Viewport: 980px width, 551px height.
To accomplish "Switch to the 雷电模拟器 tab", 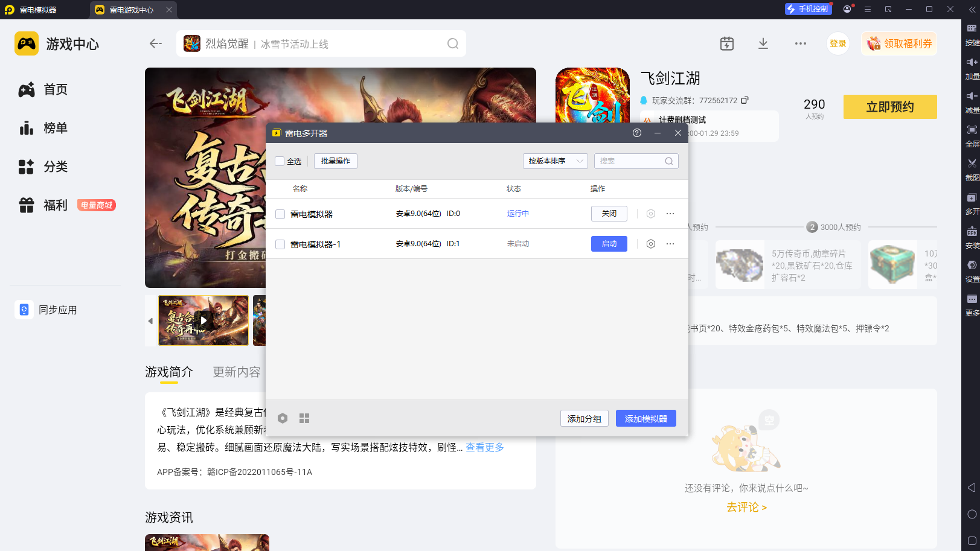I will pos(37,10).
